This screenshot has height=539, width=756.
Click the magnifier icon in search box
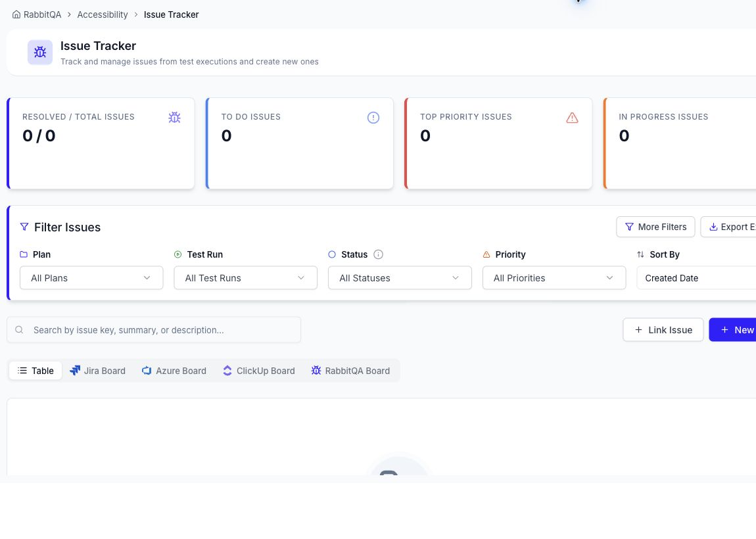19,330
